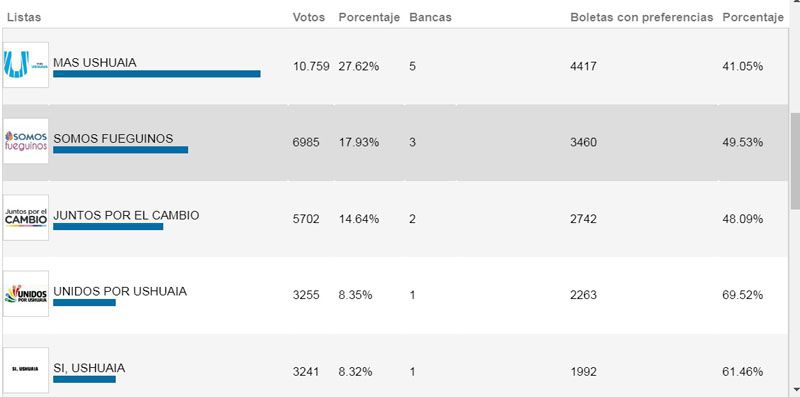Viewport: 800px width, 397px height.
Task: Select the MAS USHUAIA list name
Action: click(95, 63)
